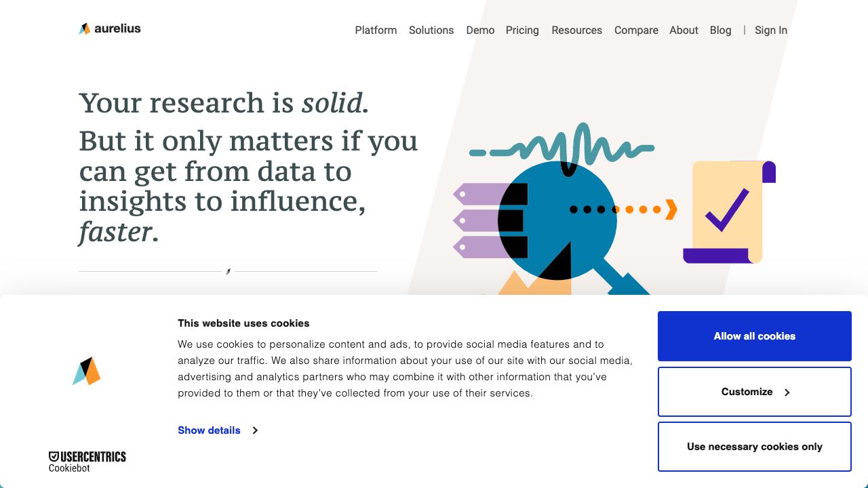This screenshot has height=488, width=868.
Task: Click the Aurelius logo in cookie banner
Action: point(87,371)
